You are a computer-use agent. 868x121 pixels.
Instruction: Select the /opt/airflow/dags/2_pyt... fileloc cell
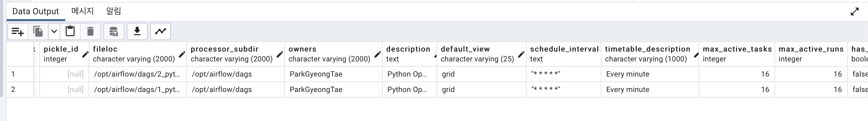pos(138,74)
